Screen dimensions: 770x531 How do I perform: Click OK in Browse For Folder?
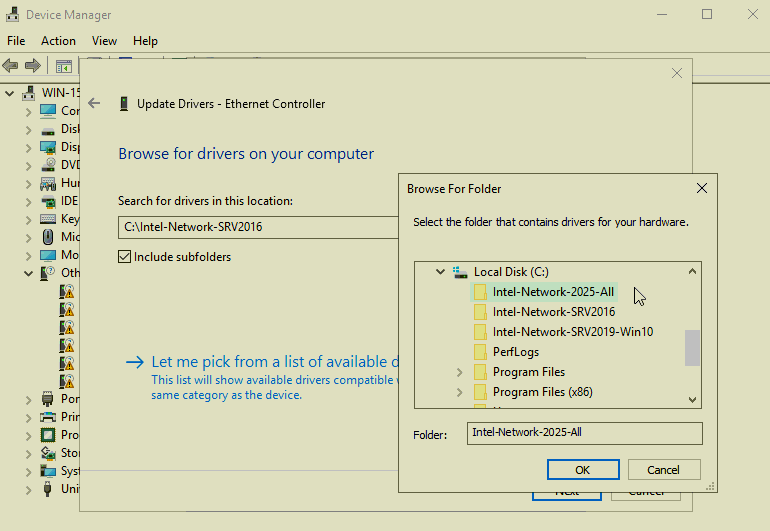tap(582, 470)
